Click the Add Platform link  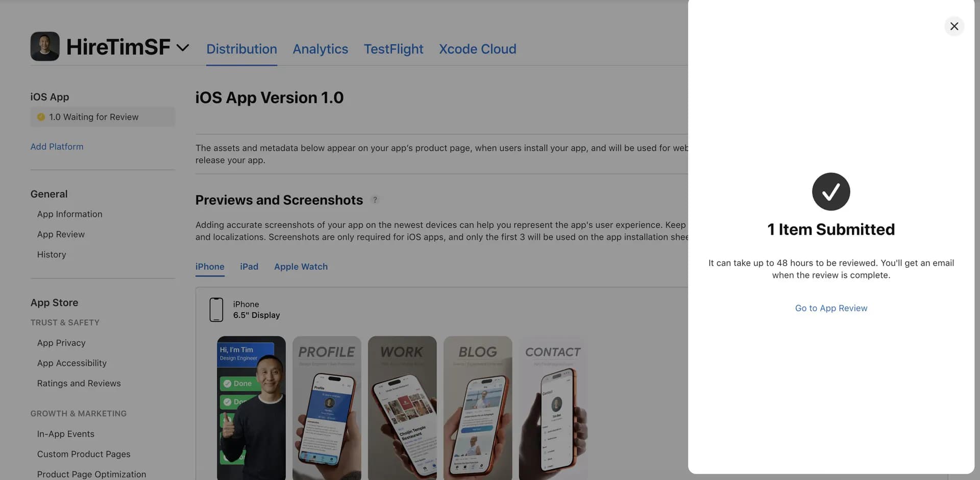[57, 147]
